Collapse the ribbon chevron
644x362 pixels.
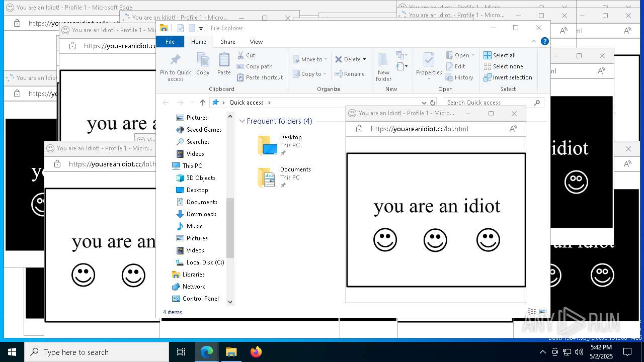(x=534, y=42)
